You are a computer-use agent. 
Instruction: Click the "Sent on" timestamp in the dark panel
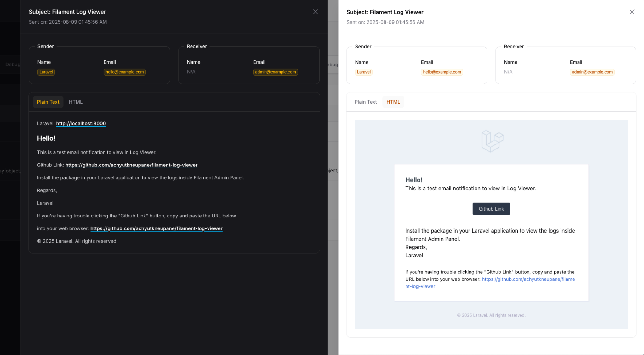(68, 22)
